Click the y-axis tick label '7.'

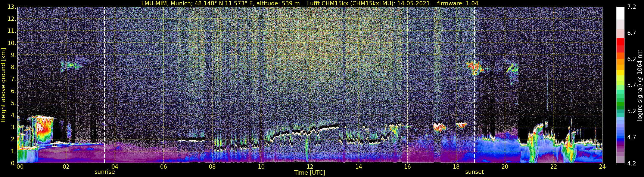pyautogui.click(x=13, y=79)
